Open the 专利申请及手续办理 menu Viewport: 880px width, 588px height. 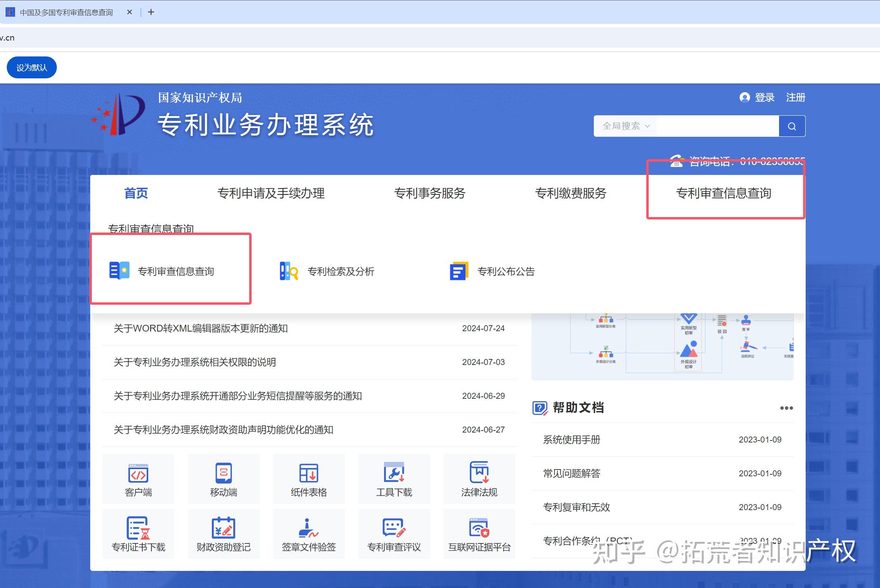click(x=271, y=193)
